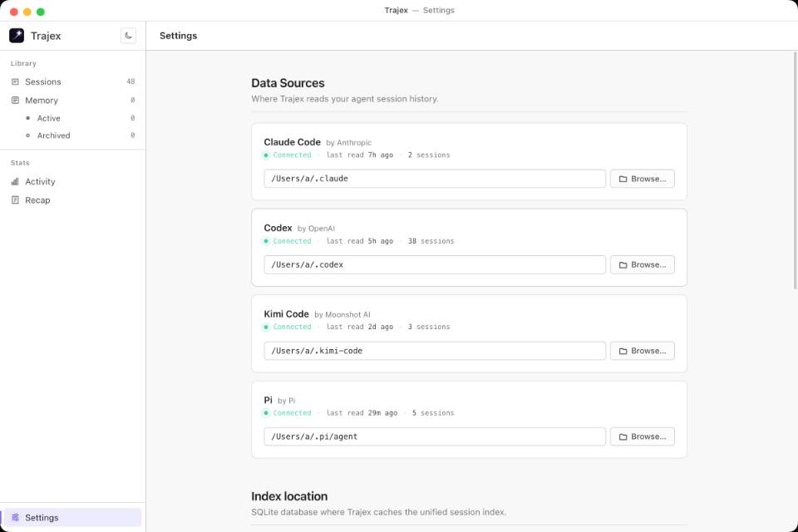Click the Codex title text
Image resolution: width=798 pixels, height=532 pixels.
[x=278, y=228]
